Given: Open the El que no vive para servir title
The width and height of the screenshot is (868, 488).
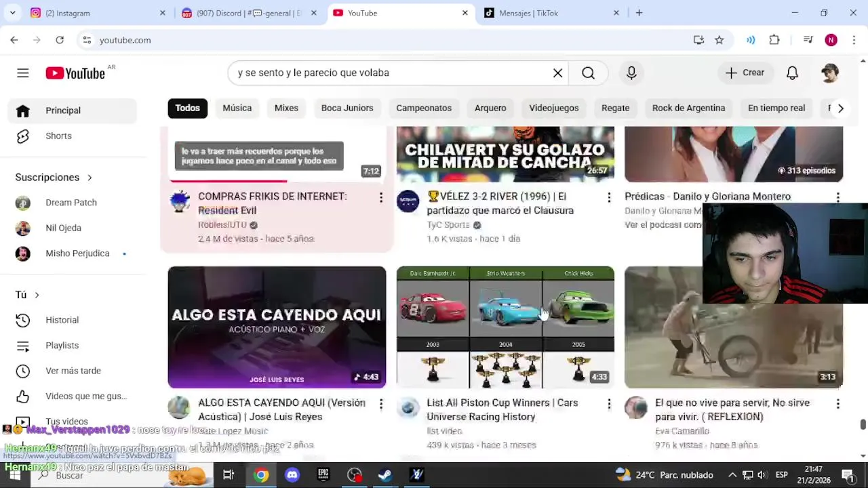Looking at the screenshot, I should (732, 409).
